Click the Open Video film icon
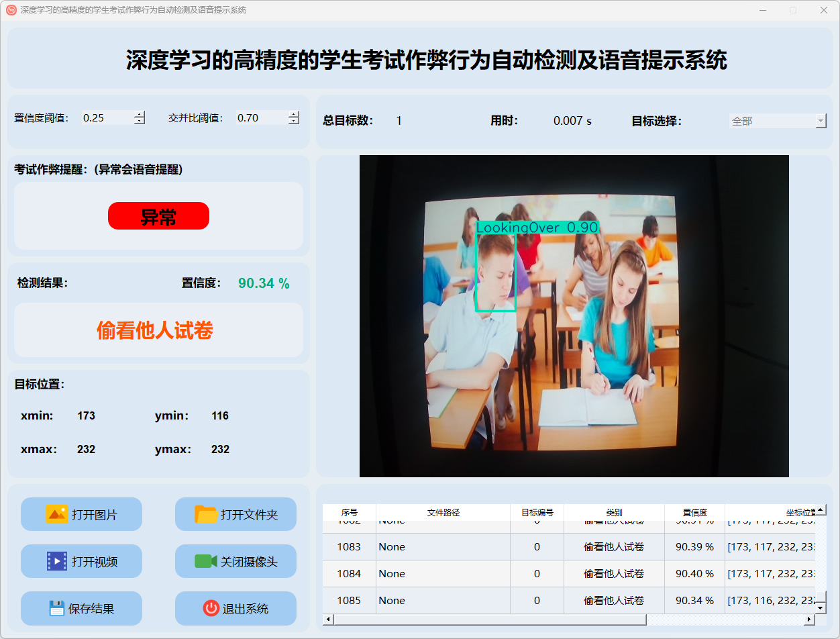 pos(56,561)
